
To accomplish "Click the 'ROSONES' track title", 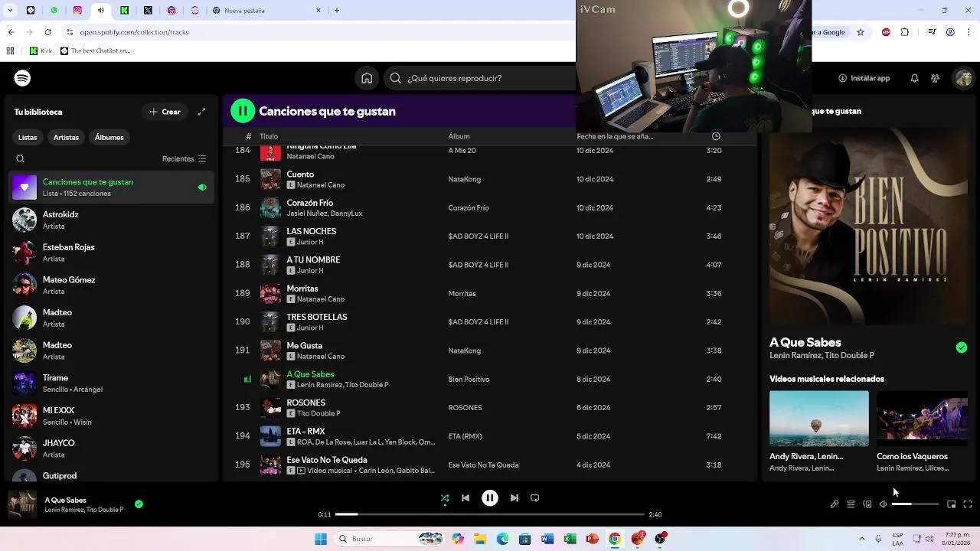I will tap(305, 403).
